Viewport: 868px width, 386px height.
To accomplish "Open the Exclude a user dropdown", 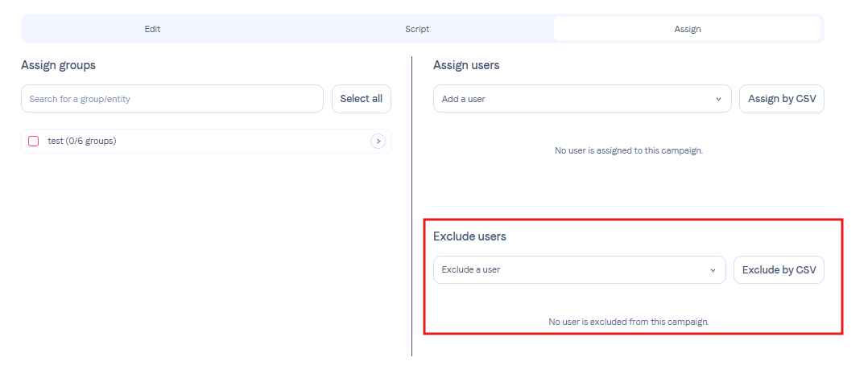I will pyautogui.click(x=573, y=270).
